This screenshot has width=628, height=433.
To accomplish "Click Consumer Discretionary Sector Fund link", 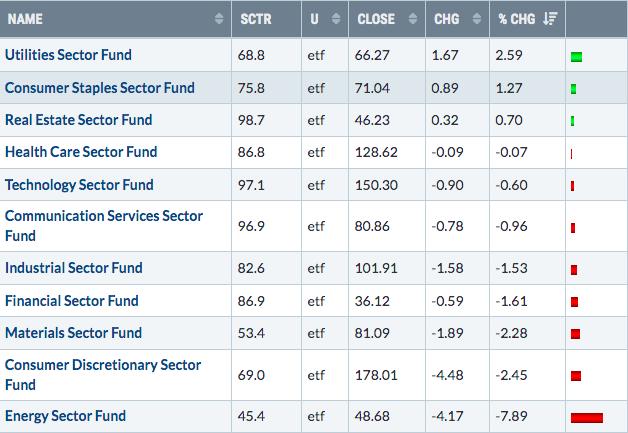I will 103,375.
